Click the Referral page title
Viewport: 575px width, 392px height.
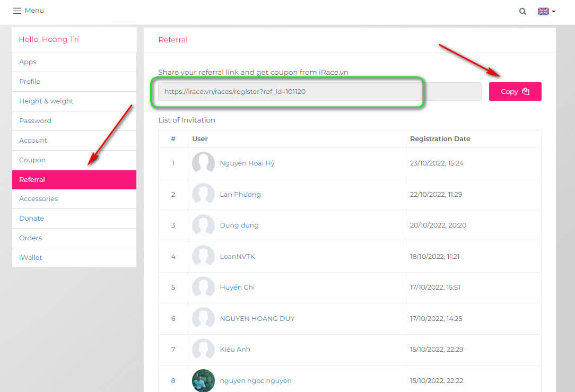tap(173, 40)
